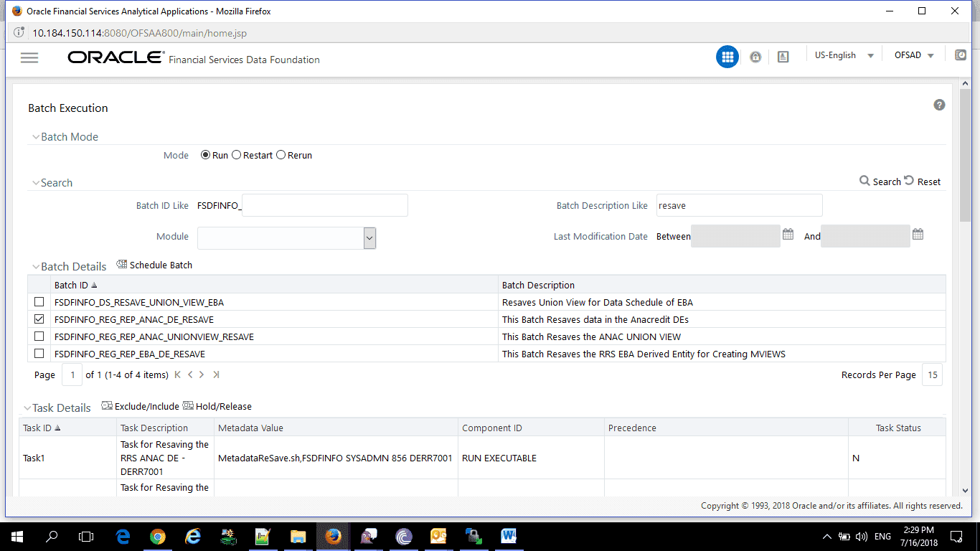Click the MetadataReSave.sh metadata value cell
Screen dimensions: 980x551
click(x=335, y=458)
